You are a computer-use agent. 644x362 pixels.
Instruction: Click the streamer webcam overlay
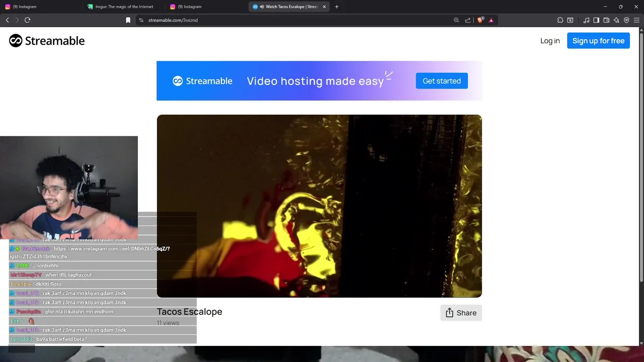pos(69,188)
